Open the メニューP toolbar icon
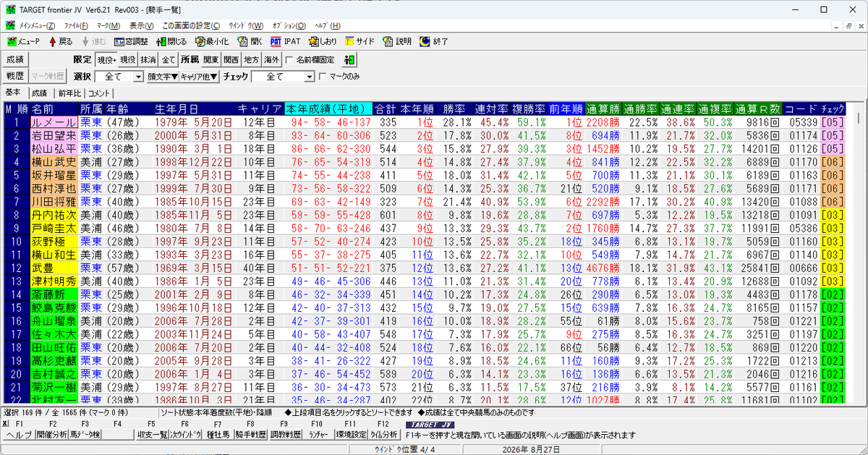The width and height of the screenshot is (868, 455). coord(24,41)
